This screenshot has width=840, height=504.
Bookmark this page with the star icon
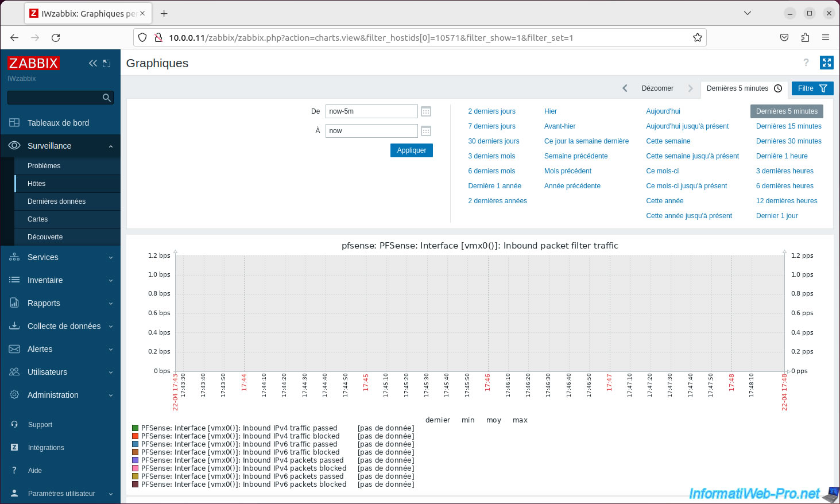coord(698,37)
